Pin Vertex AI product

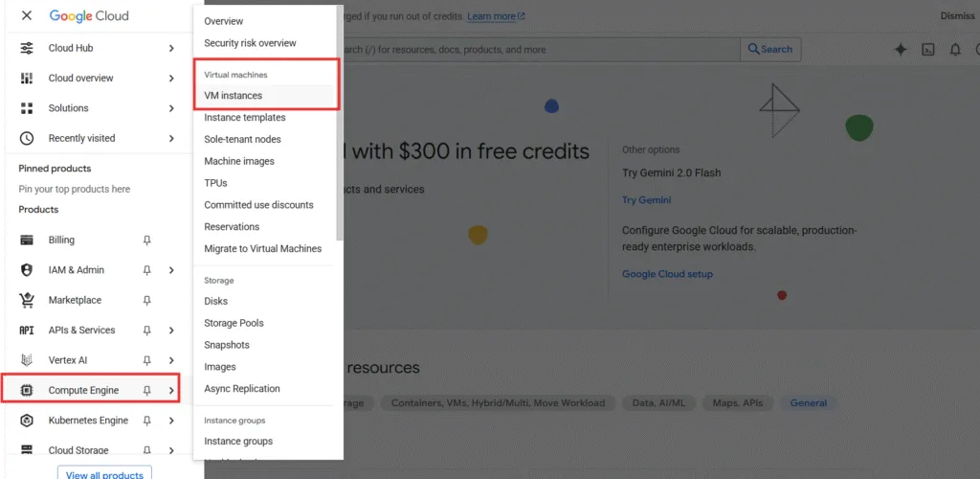[x=146, y=360]
